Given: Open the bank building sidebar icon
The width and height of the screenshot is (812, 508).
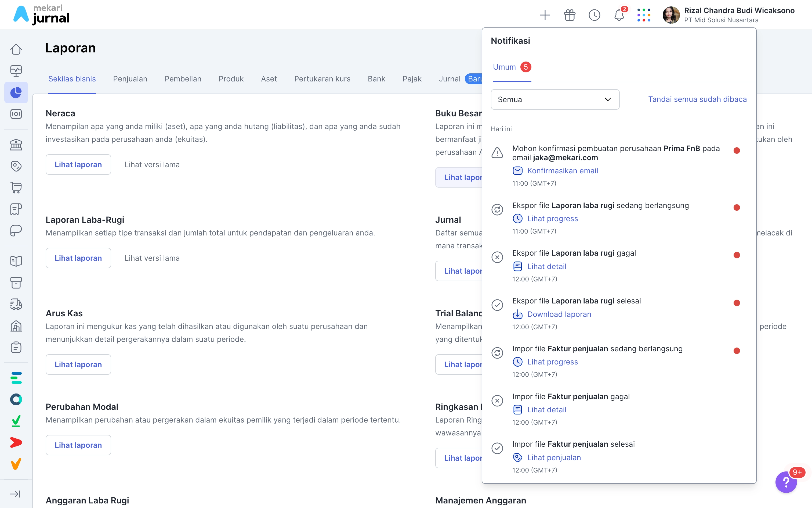Looking at the screenshot, I should (16, 145).
